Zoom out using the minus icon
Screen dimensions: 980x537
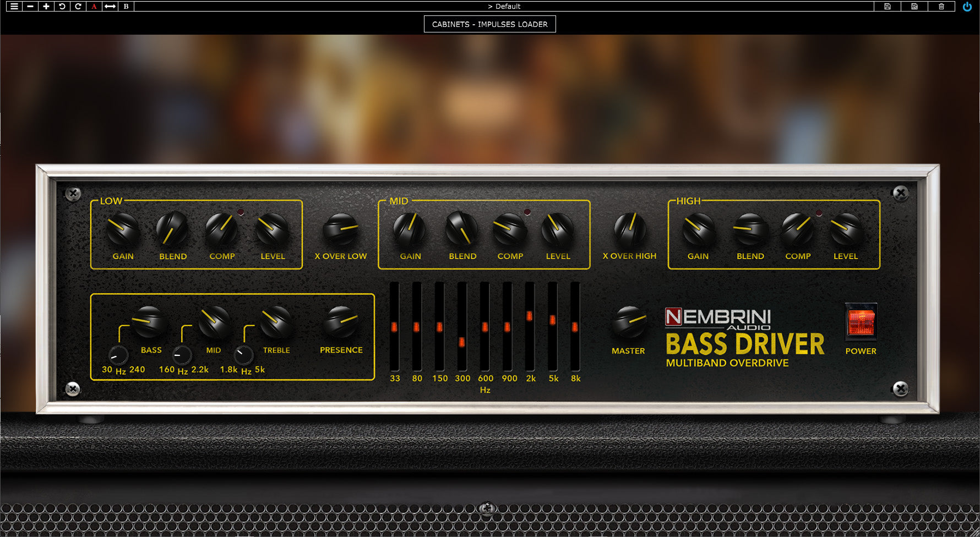click(x=30, y=6)
